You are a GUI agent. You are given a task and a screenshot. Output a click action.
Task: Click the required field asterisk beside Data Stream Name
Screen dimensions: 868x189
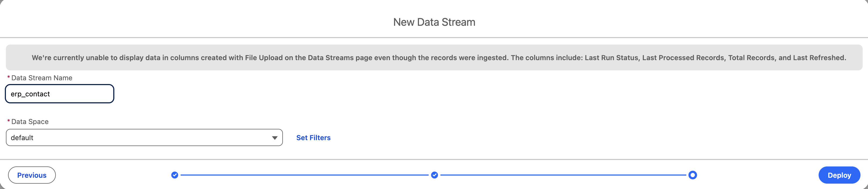click(8, 78)
